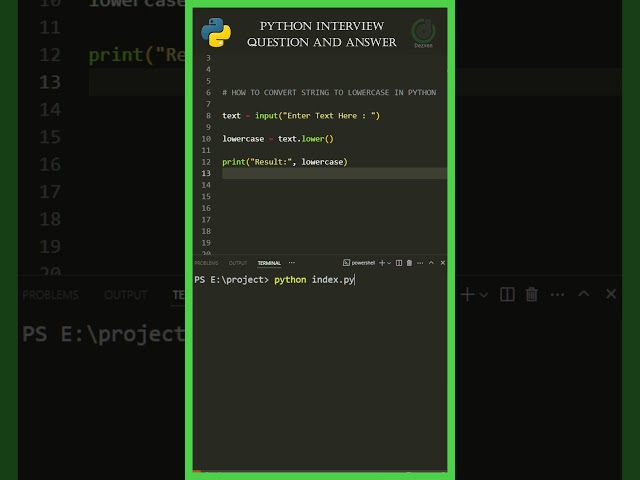640x480 pixels.
Task: Place cursor on highlighted empty line 13 in center editor
Action: [334, 173]
